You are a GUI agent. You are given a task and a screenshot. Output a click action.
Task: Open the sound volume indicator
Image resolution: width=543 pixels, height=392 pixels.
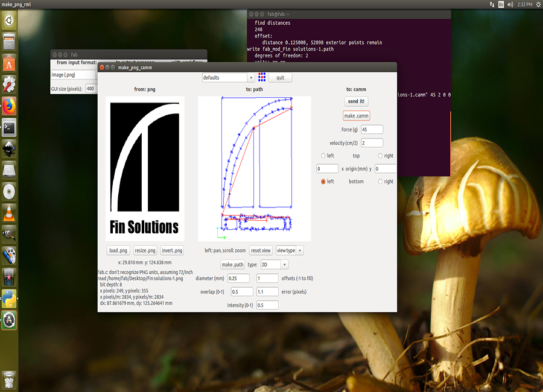pyautogui.click(x=510, y=4)
